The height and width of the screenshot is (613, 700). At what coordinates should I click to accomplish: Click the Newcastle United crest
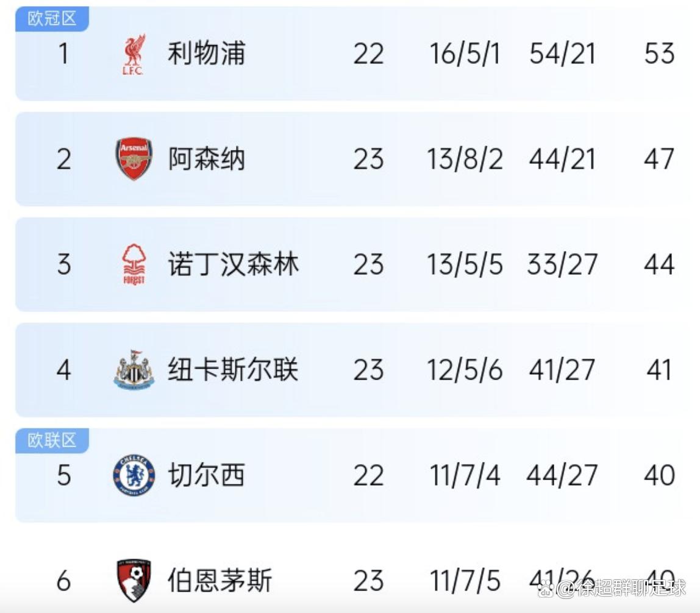tap(134, 370)
